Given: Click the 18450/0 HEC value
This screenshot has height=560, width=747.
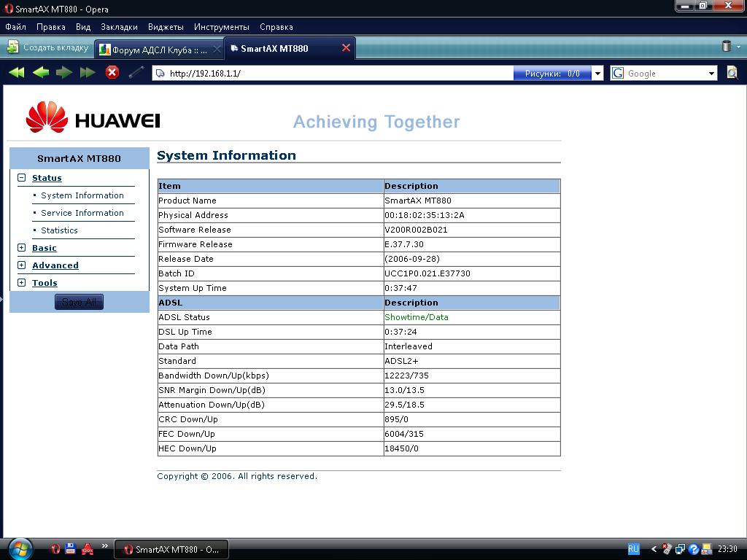Looking at the screenshot, I should click(x=401, y=448).
